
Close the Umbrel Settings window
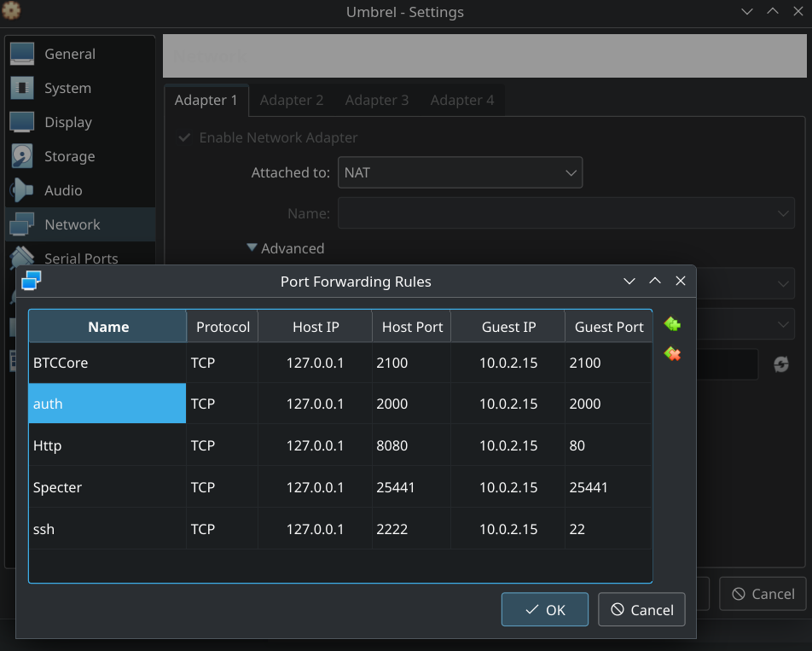tap(798, 11)
